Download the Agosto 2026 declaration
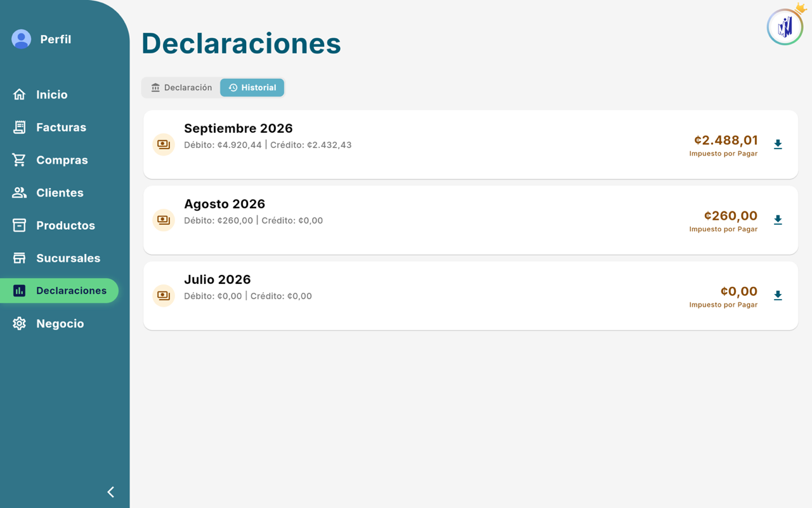812x508 pixels. pyautogui.click(x=778, y=220)
